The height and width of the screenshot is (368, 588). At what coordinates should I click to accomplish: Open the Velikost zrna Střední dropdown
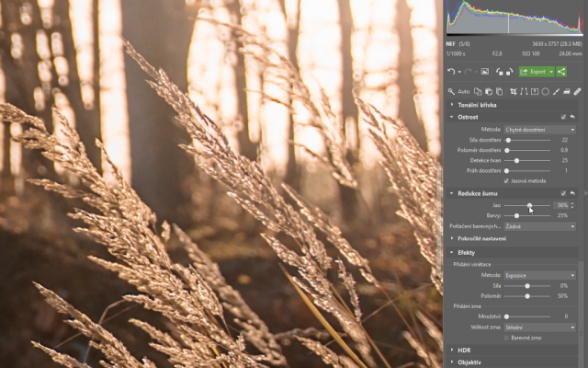tap(539, 328)
